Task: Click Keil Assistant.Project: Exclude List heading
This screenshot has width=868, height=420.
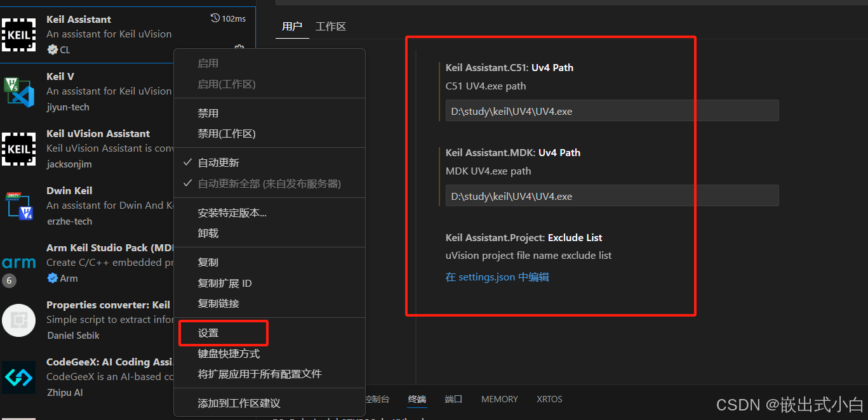Action: (524, 237)
